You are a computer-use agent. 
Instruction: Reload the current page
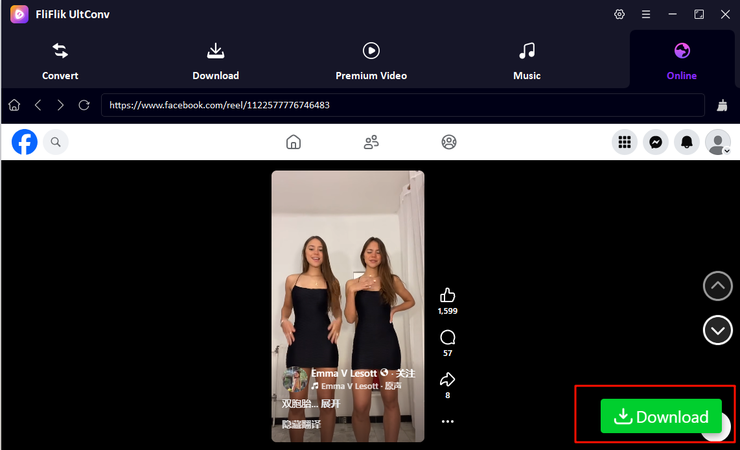84,105
